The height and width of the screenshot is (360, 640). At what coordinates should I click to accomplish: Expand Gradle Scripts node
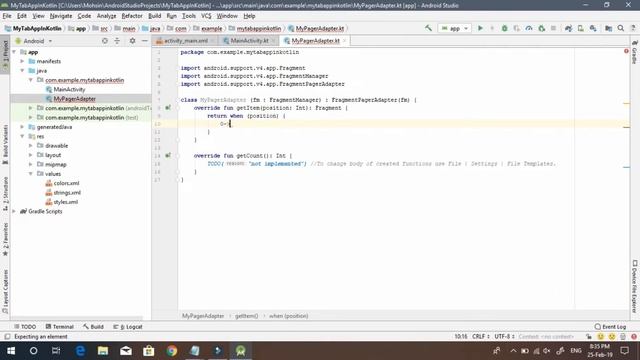14,211
